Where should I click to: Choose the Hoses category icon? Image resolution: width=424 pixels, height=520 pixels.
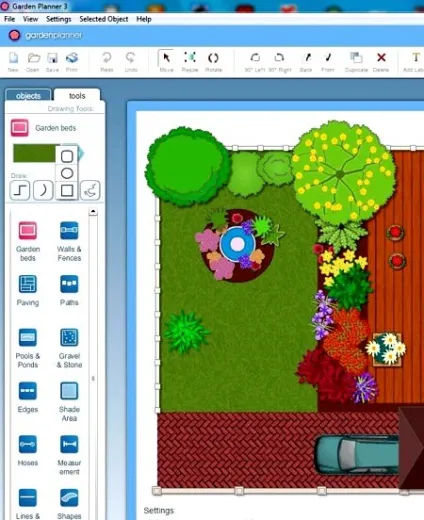(x=28, y=444)
